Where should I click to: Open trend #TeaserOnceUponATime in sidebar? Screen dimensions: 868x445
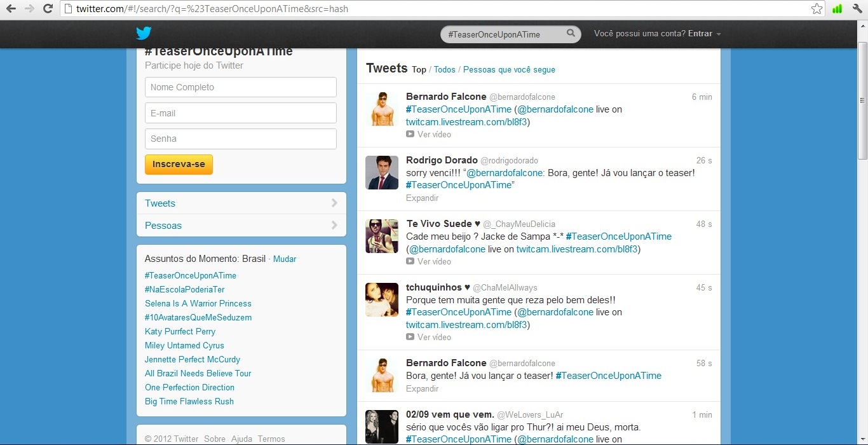191,275
